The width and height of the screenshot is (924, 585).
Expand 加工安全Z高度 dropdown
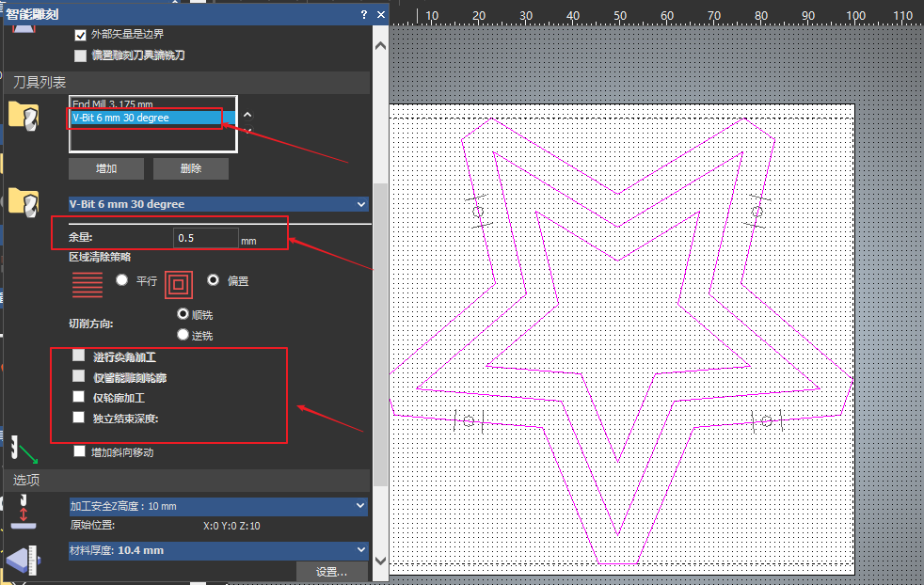[218, 506]
